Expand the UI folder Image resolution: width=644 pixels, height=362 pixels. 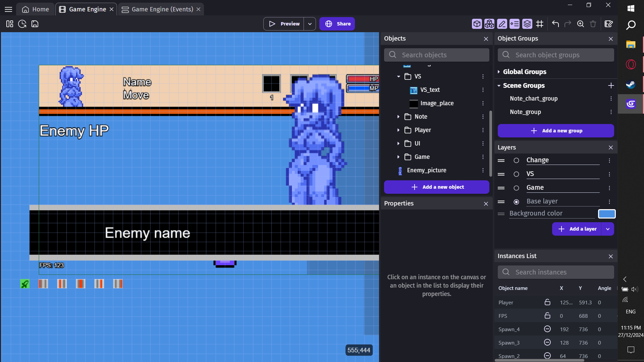398,143
